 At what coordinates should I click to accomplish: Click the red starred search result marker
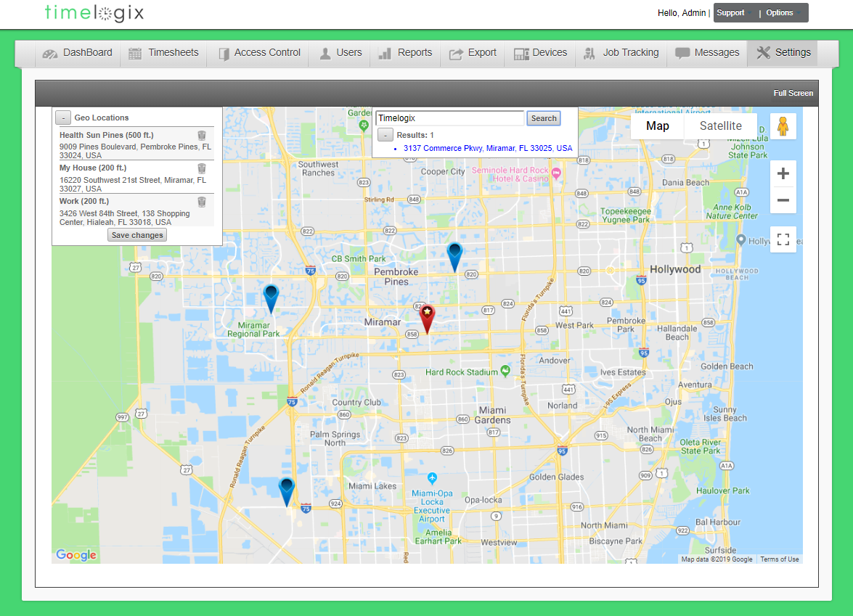coord(427,319)
